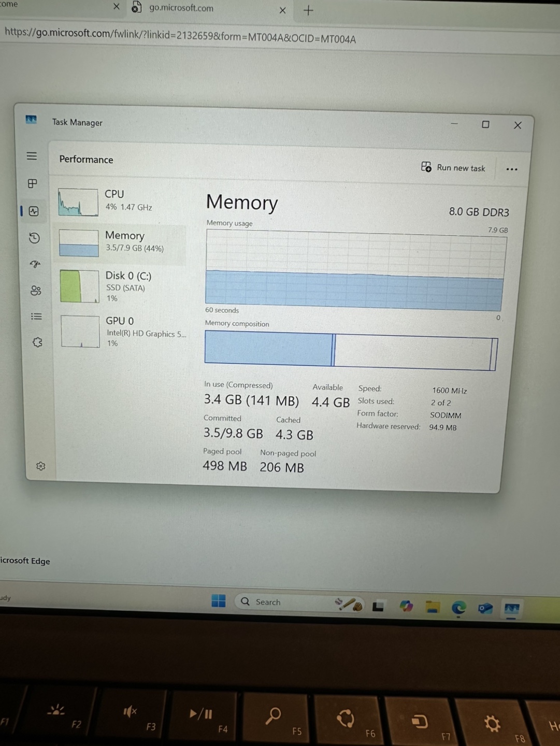Open the Startup apps page icon
Screen dimensions: 560x746
tap(35, 264)
